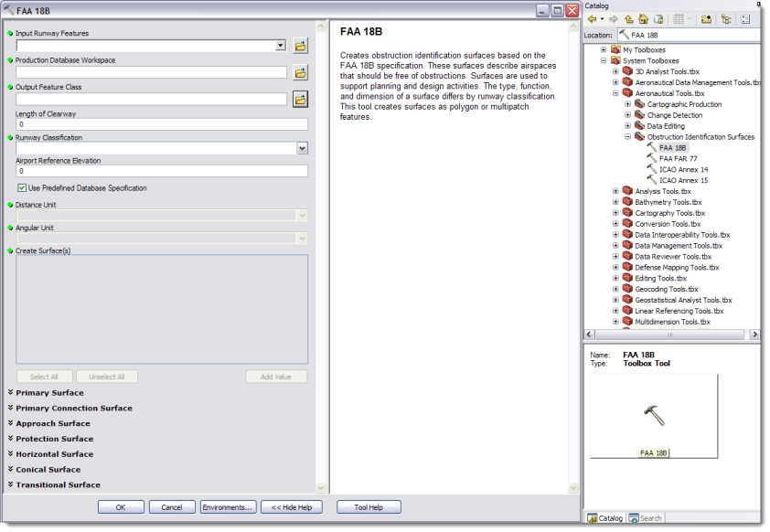Viewport: 770px width, 532px height.
Task: Click the Airport Reference Elevation field
Action: [162, 171]
